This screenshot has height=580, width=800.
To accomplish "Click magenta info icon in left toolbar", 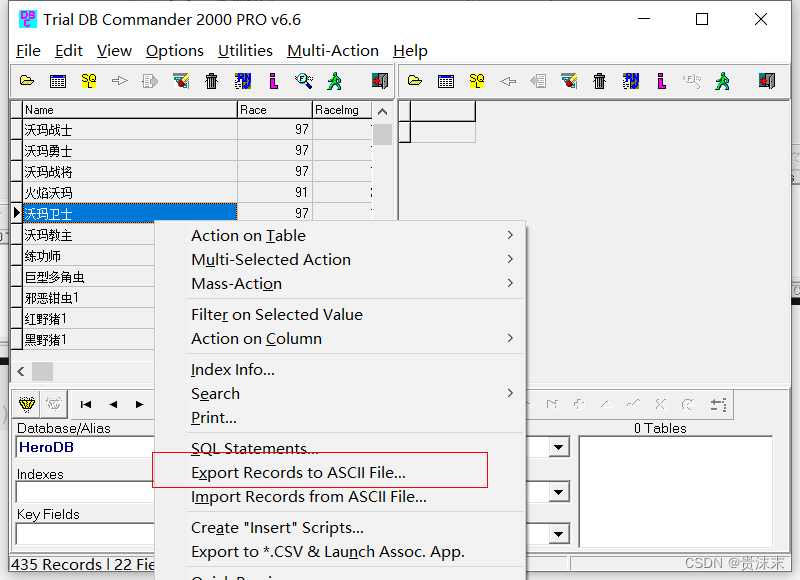I will tap(273, 81).
